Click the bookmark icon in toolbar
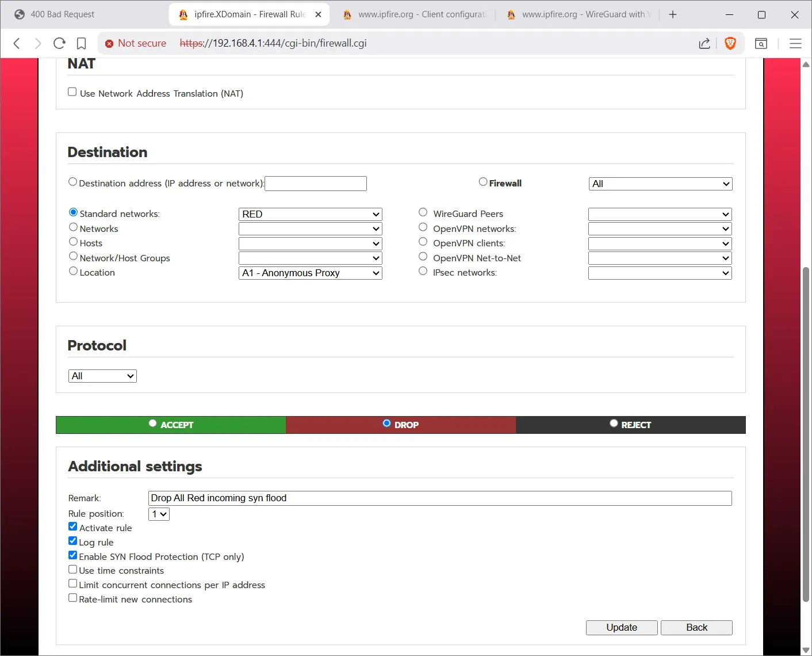 point(82,43)
